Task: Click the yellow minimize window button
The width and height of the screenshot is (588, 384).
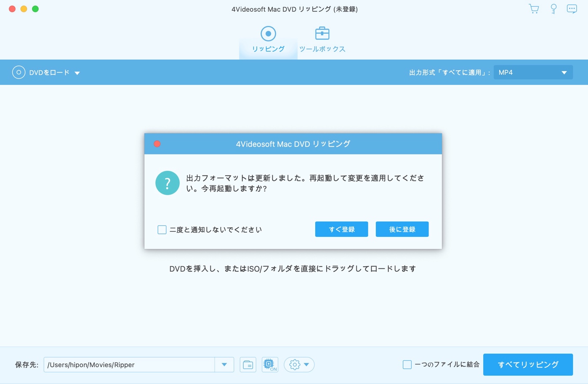Action: tap(24, 9)
